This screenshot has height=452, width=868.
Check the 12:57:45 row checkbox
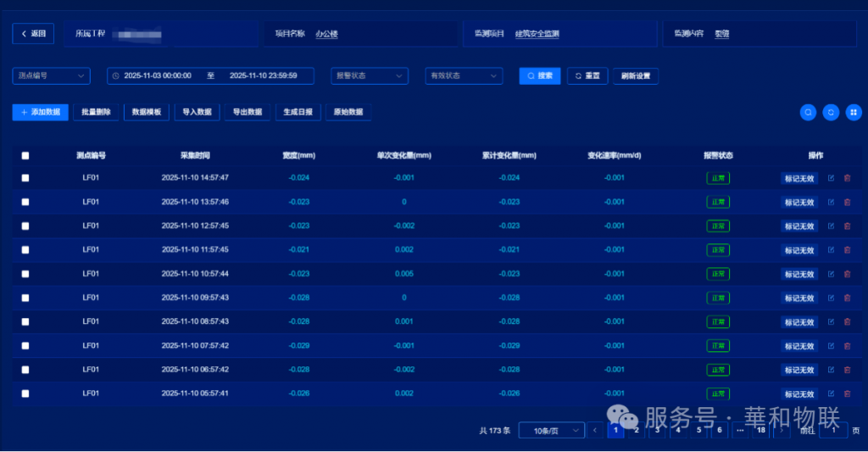25,226
